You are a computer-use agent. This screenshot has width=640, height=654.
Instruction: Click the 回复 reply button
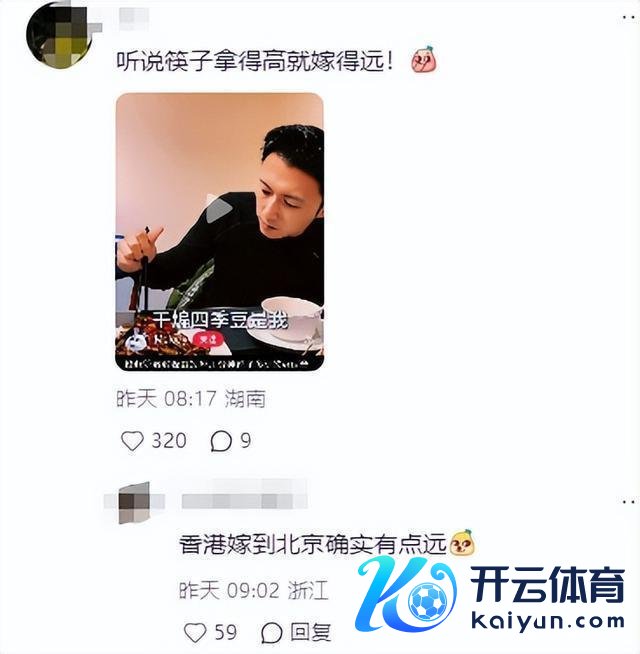tap(311, 633)
